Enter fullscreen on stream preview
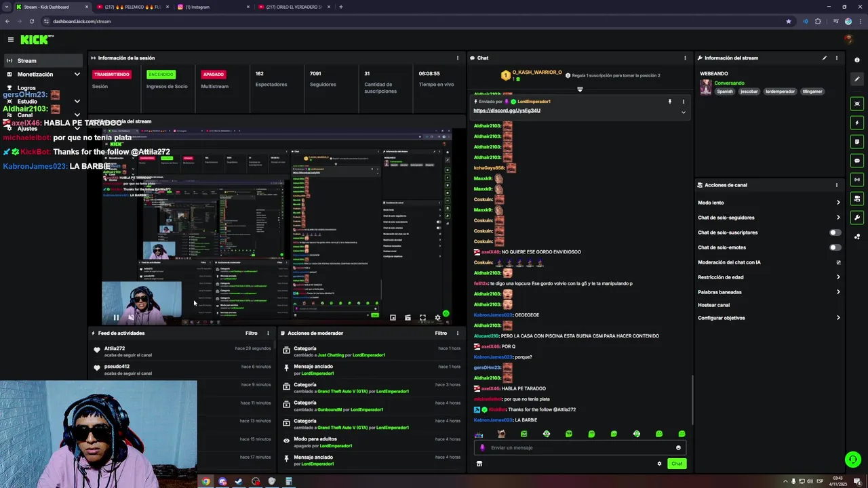The width and height of the screenshot is (868, 488). 422,317
